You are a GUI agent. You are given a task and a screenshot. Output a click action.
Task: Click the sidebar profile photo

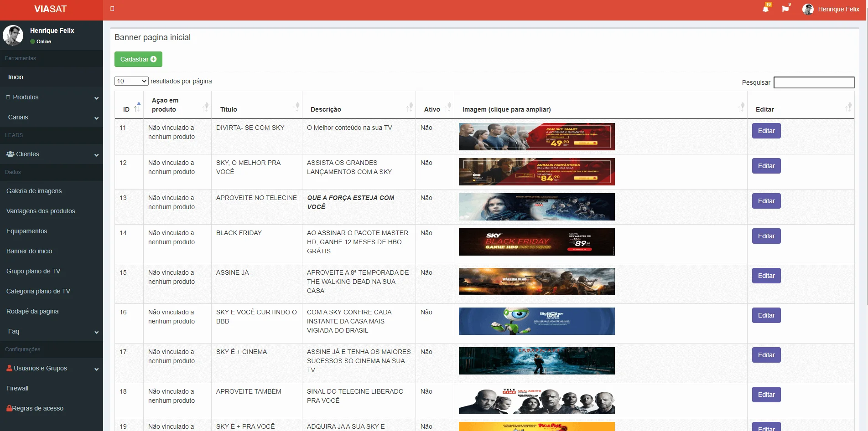13,35
